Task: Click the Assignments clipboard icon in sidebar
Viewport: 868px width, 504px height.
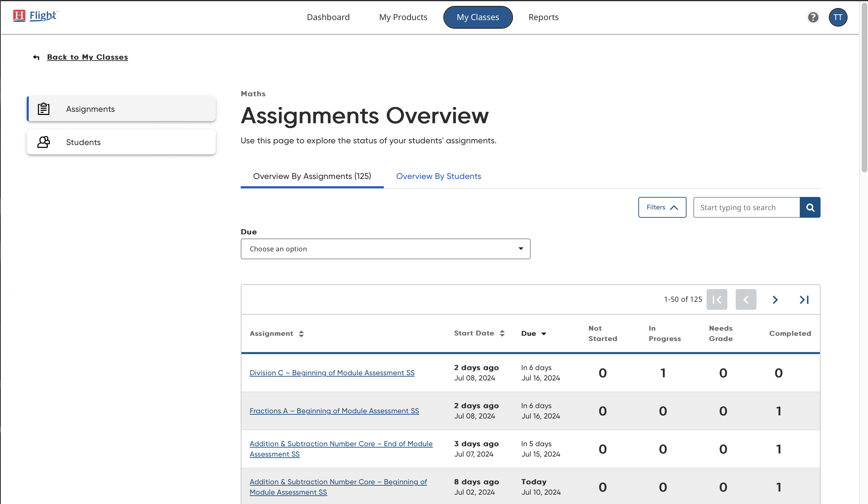Action: [x=44, y=109]
